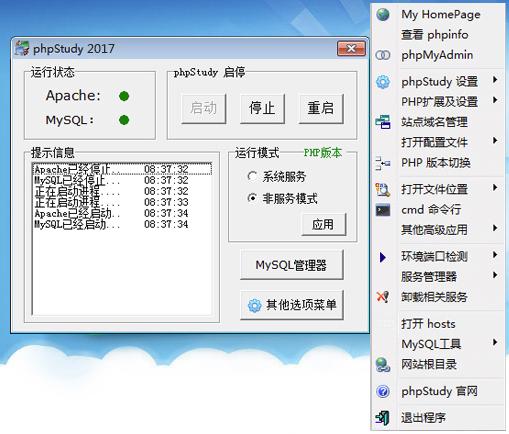Choose 打开 hosts menu item

point(438,324)
